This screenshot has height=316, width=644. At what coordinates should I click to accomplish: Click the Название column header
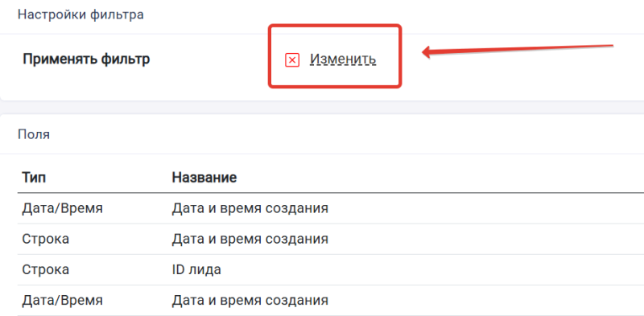click(x=204, y=178)
